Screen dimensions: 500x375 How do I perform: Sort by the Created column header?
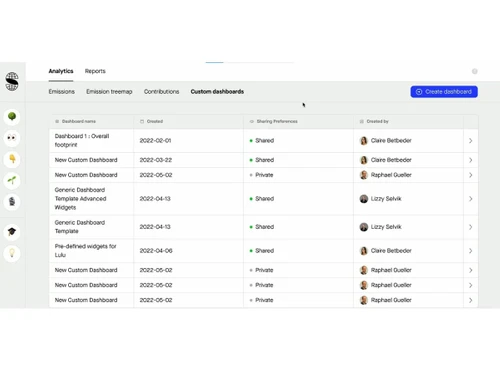(155, 121)
